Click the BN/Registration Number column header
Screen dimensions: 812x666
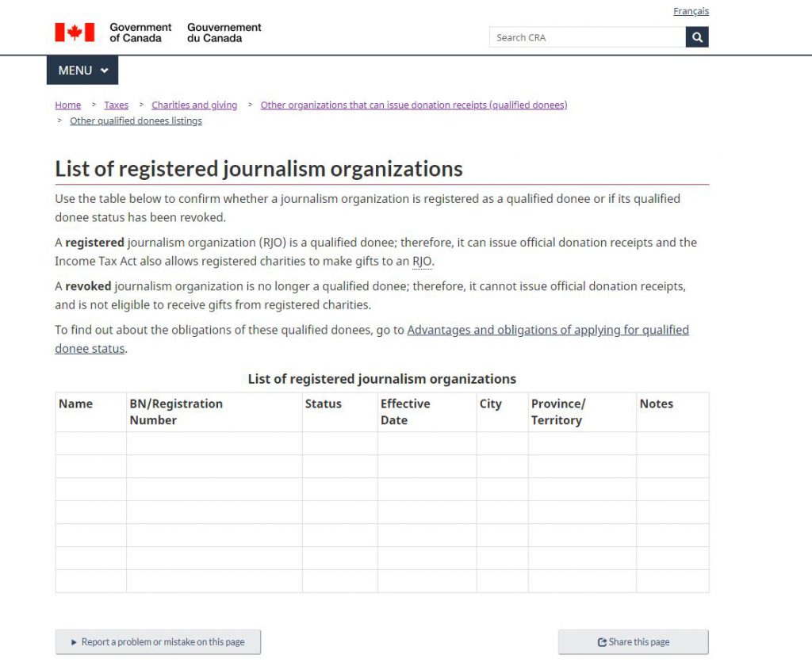176,411
